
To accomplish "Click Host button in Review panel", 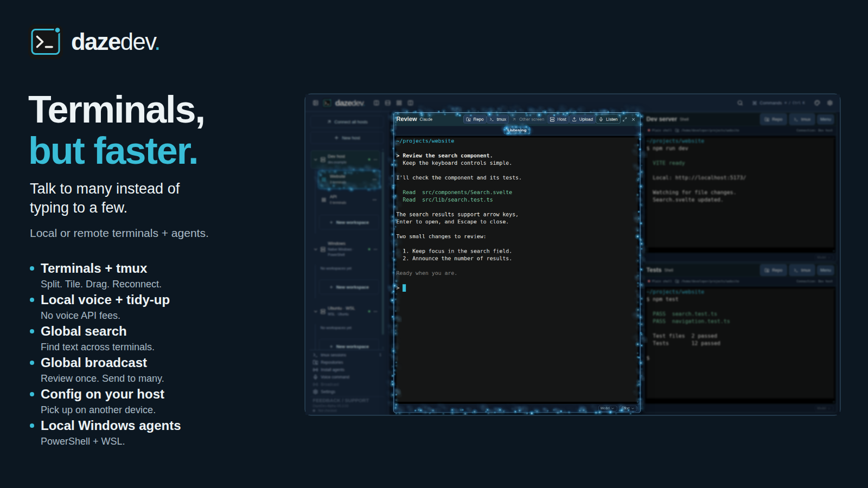I will [558, 119].
